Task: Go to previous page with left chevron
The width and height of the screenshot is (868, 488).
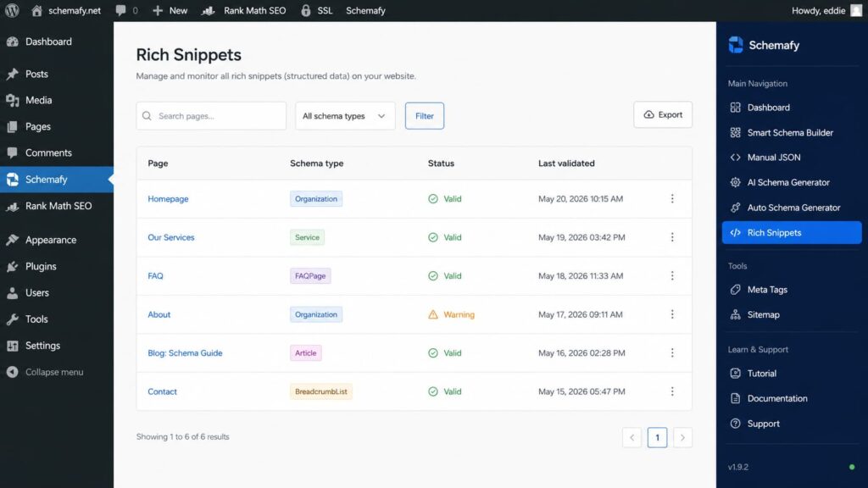Action: [x=632, y=437]
